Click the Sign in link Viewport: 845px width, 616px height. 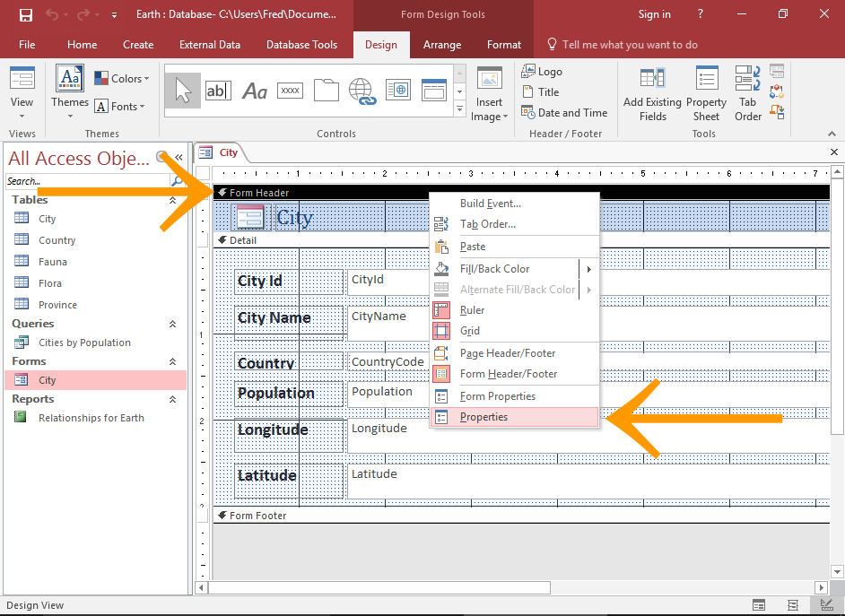[x=654, y=13]
